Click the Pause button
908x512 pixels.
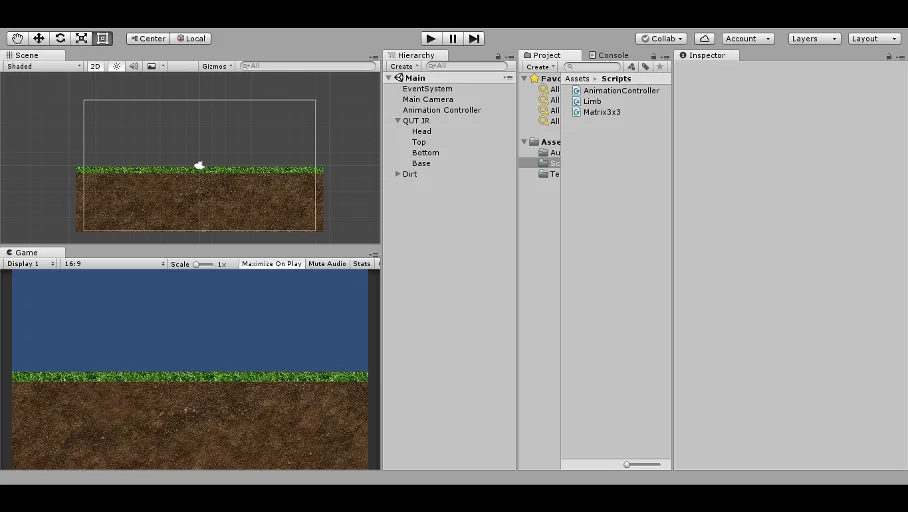(453, 38)
